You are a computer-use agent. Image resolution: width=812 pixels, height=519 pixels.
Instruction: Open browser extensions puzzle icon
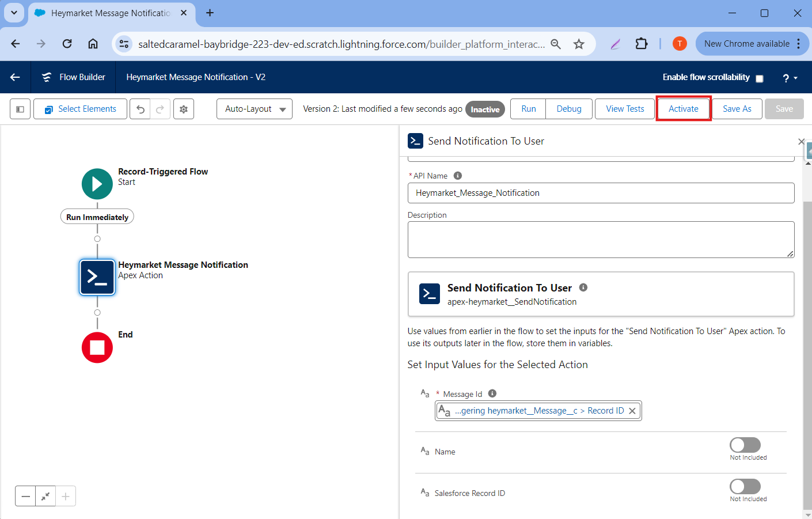click(642, 44)
